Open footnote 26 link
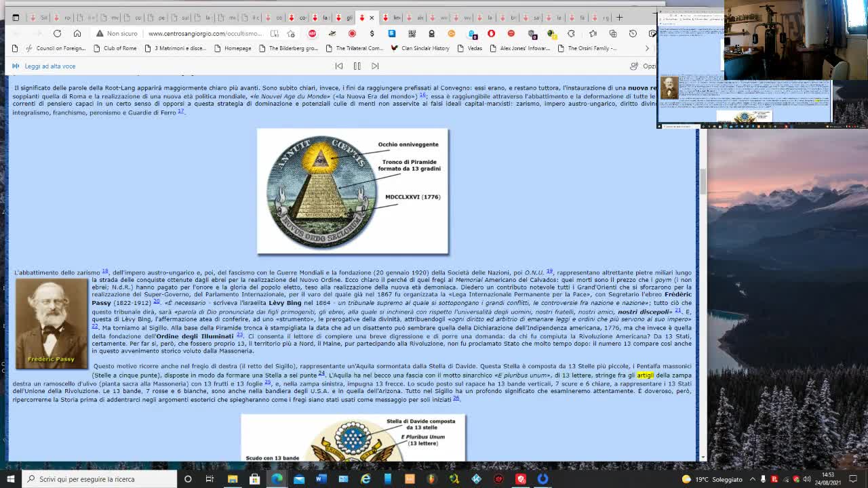 [x=456, y=399]
